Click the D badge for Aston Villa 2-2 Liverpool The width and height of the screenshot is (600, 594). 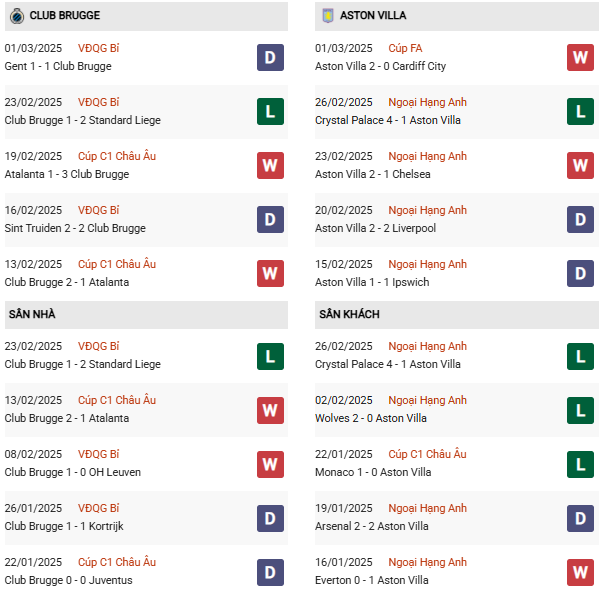[x=580, y=219]
